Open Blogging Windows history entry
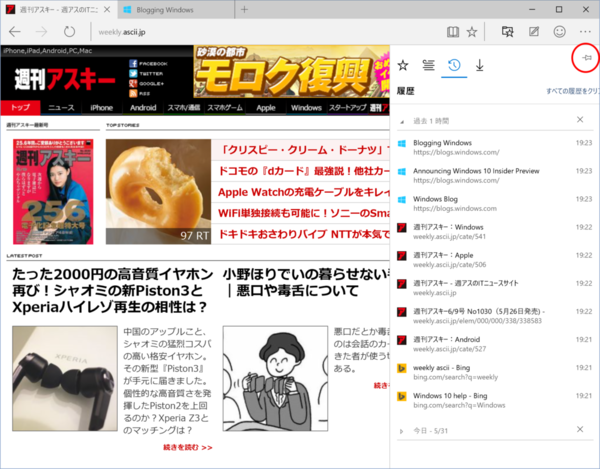The image size is (600, 469). [495, 147]
